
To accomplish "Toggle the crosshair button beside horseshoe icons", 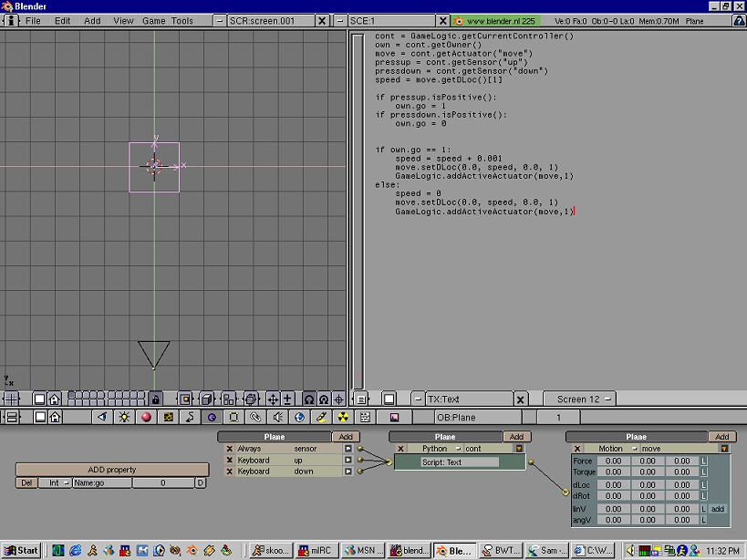I will pos(338,399).
